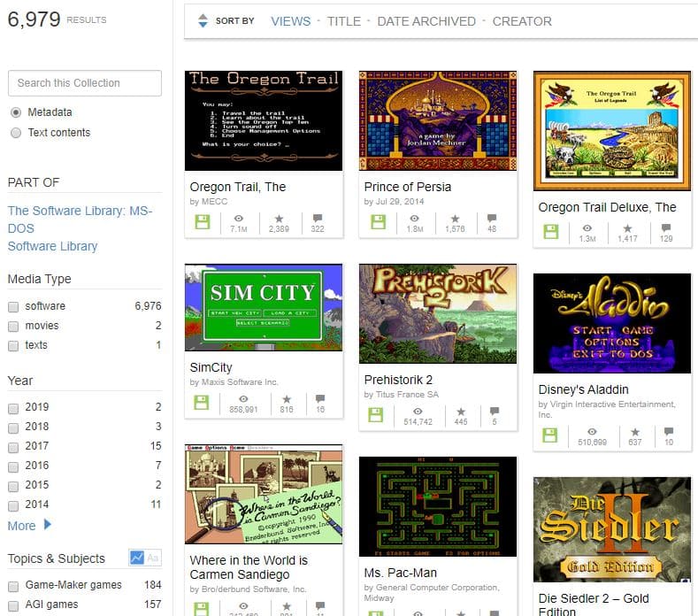Screen dimensions: 698x616
Task: Select the Metadata search radio button
Action: pyautogui.click(x=16, y=112)
